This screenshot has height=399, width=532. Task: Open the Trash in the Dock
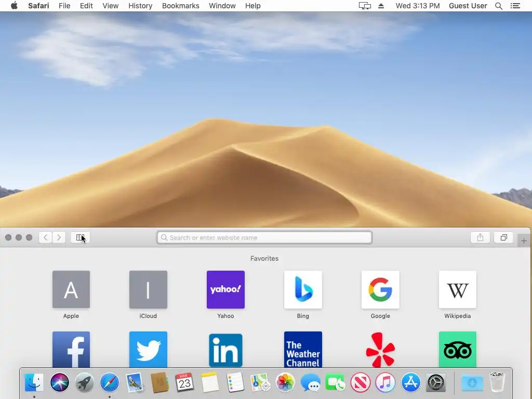tap(497, 382)
